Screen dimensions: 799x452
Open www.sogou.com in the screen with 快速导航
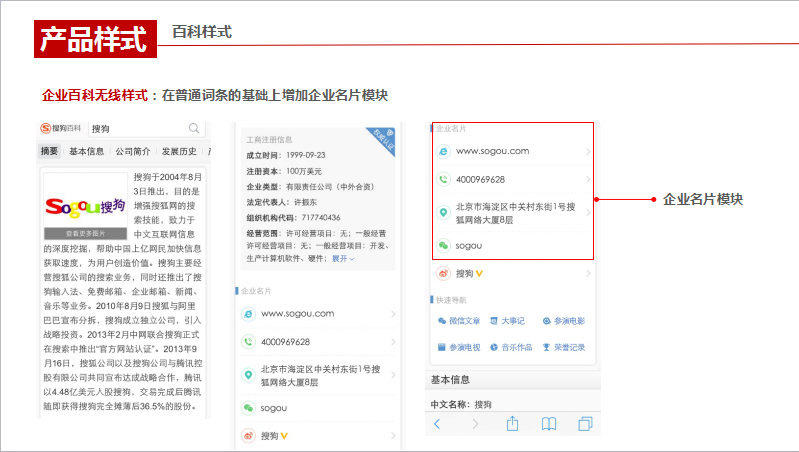(x=492, y=151)
